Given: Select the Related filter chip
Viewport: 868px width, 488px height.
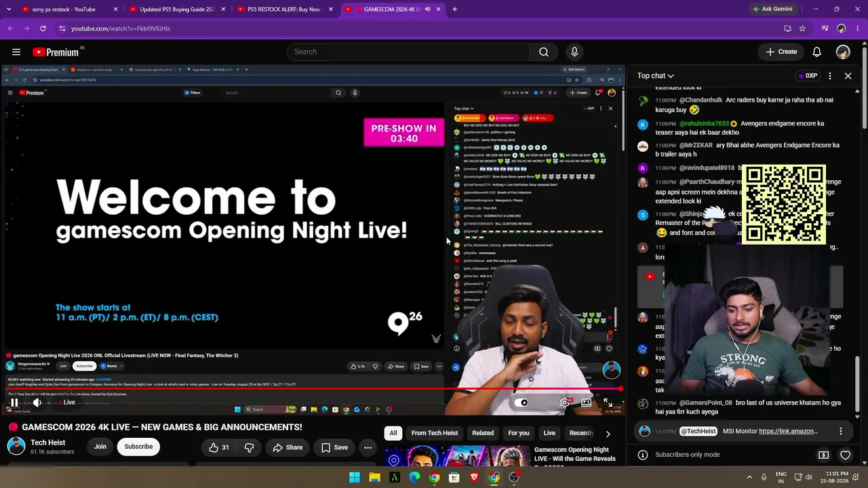Looking at the screenshot, I should [483, 433].
